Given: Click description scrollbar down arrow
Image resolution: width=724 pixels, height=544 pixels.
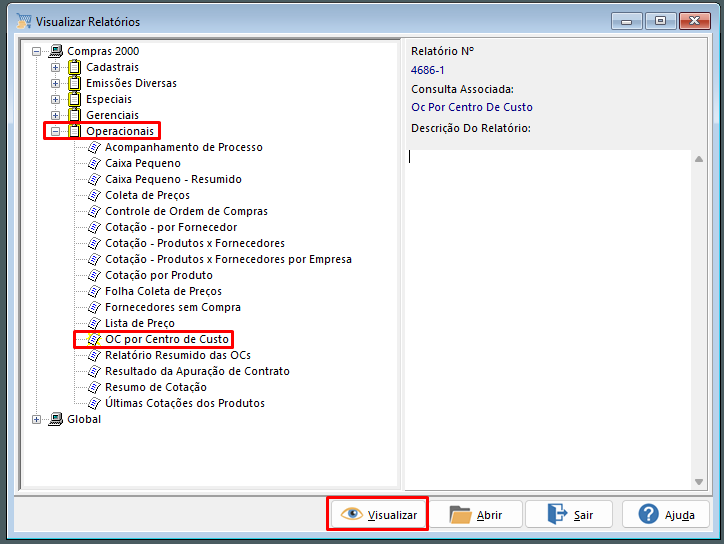Looking at the screenshot, I should click(699, 482).
